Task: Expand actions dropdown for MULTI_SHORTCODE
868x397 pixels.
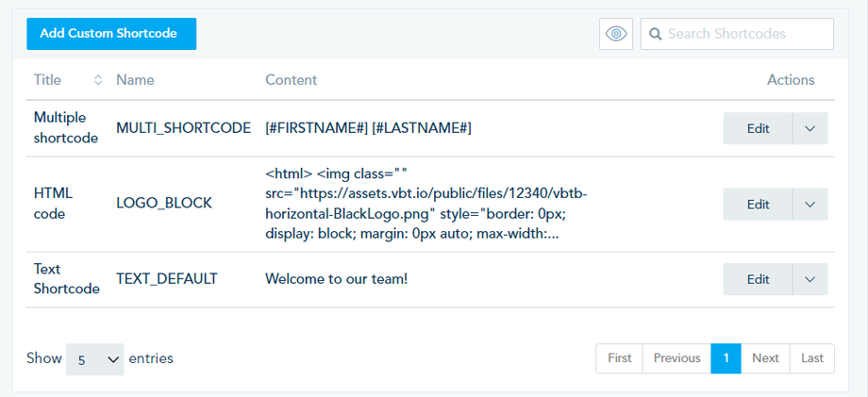Action: pos(810,128)
